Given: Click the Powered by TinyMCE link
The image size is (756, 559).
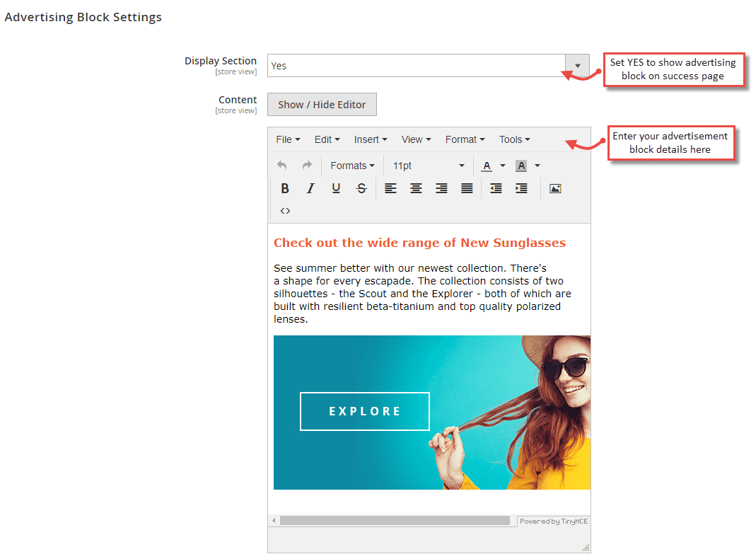Looking at the screenshot, I should 554,521.
